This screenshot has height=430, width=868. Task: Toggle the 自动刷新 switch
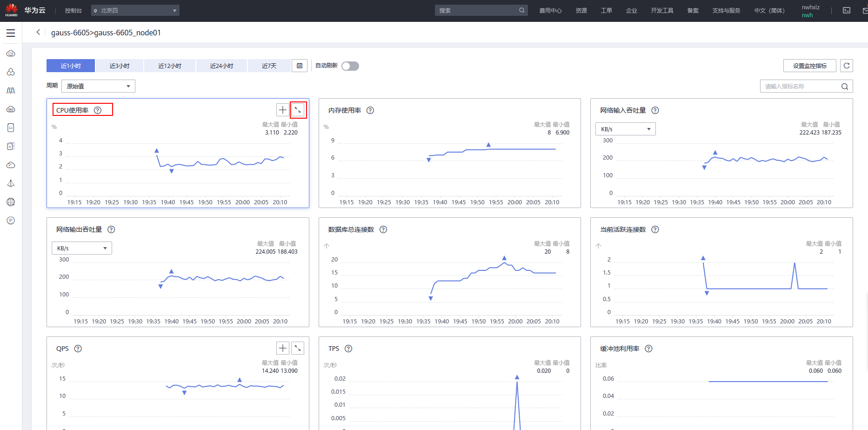point(350,66)
